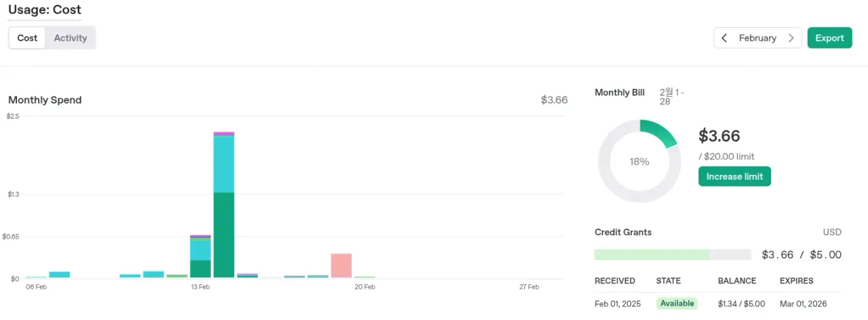868x320 pixels.
Task: Go to the next month arrow
Action: 791,38
